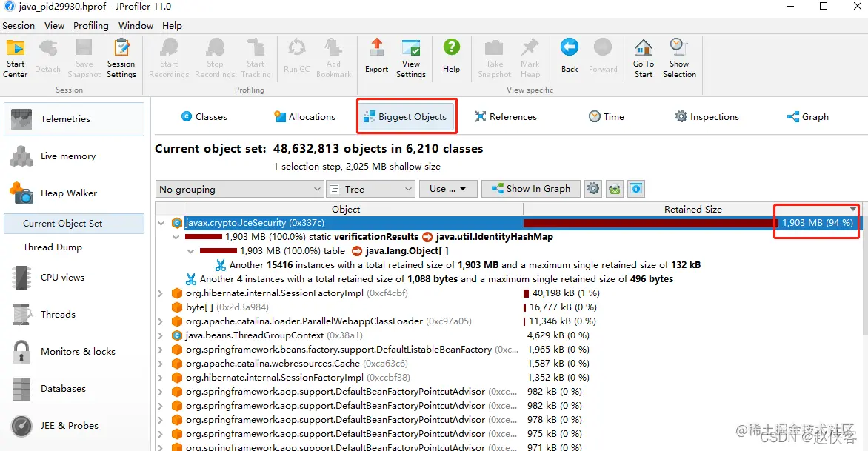Screen dimensions: 868x451
Task: Open the Window menu
Action: tap(136, 26)
